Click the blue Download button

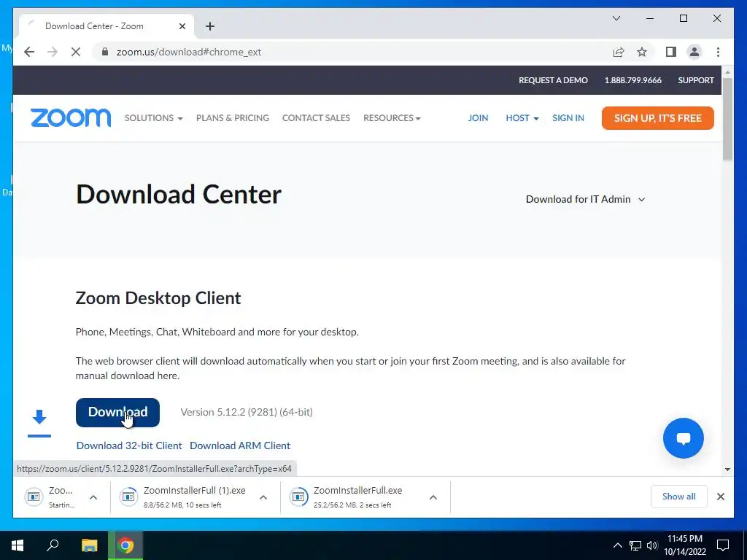[117, 413]
